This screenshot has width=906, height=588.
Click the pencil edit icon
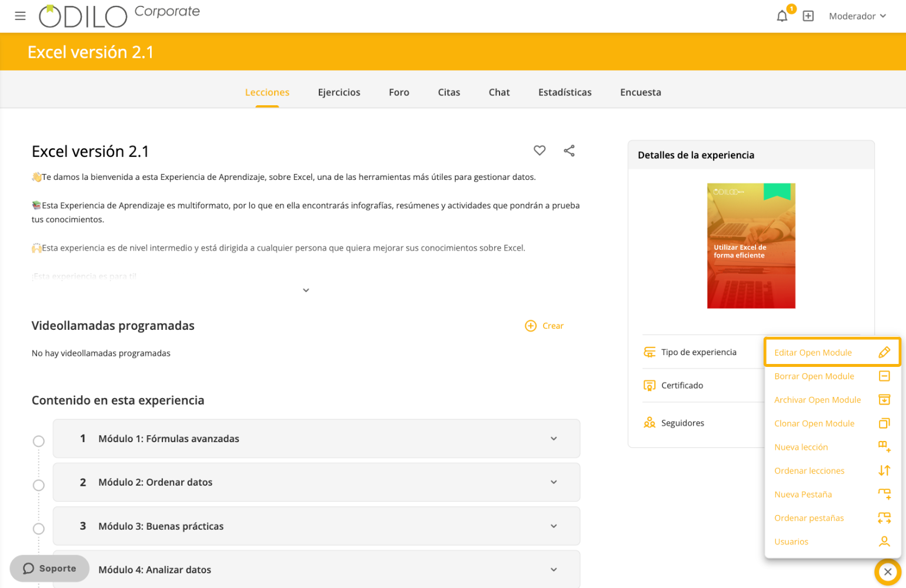click(884, 352)
